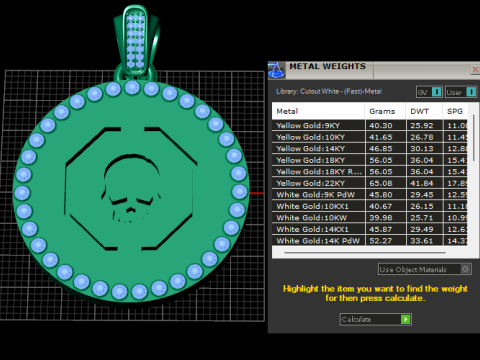
Task: Click the 46.85 grams value
Action: coord(381,148)
